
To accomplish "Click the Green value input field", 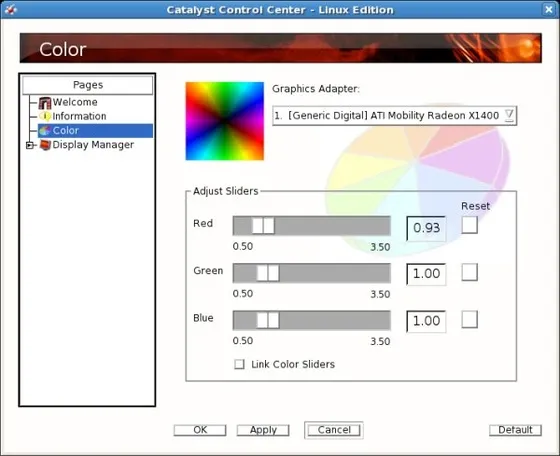I will (x=426, y=274).
